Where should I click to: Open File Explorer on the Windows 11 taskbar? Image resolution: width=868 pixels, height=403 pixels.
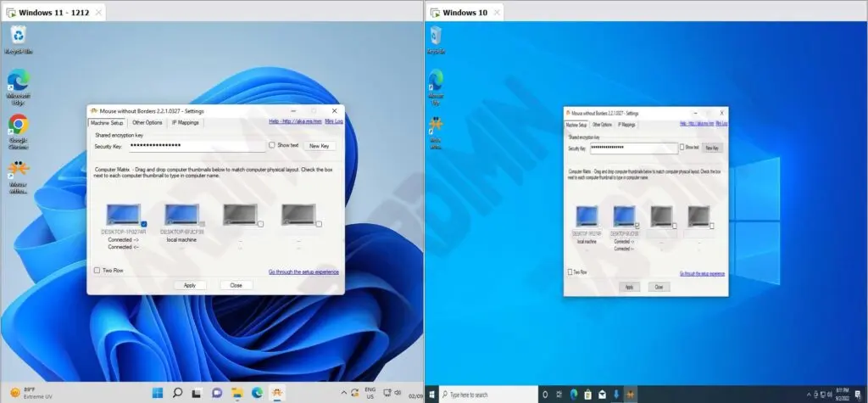(237, 393)
